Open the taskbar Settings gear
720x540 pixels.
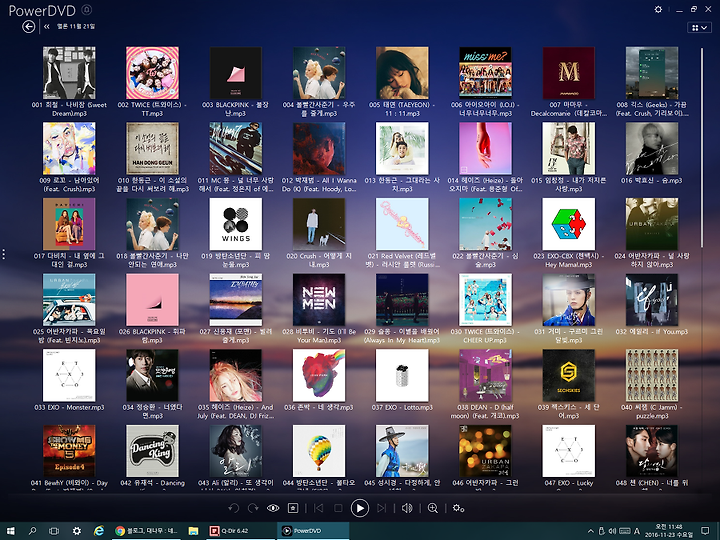77,531
